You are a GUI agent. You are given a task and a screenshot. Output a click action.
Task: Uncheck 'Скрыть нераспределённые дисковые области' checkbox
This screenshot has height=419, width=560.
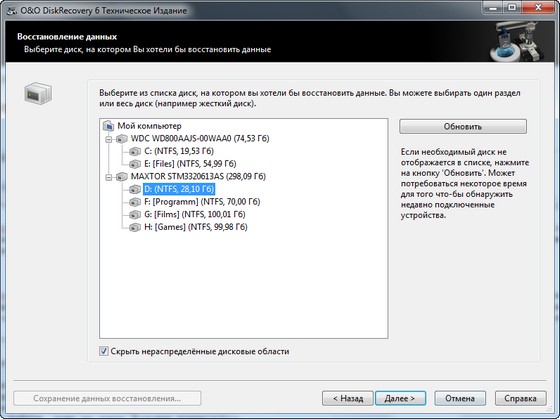(104, 351)
